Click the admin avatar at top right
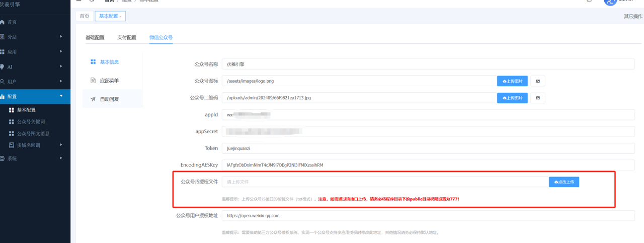 [x=610, y=2]
